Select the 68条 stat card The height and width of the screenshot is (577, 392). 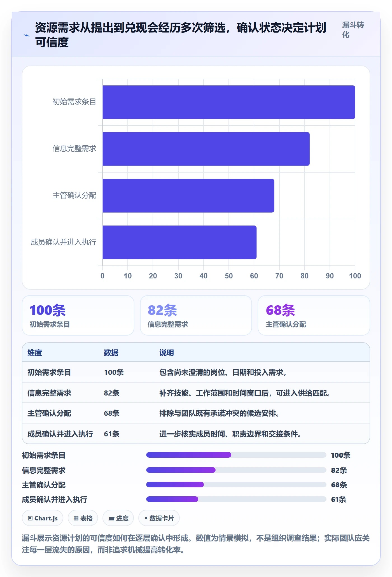pos(314,315)
